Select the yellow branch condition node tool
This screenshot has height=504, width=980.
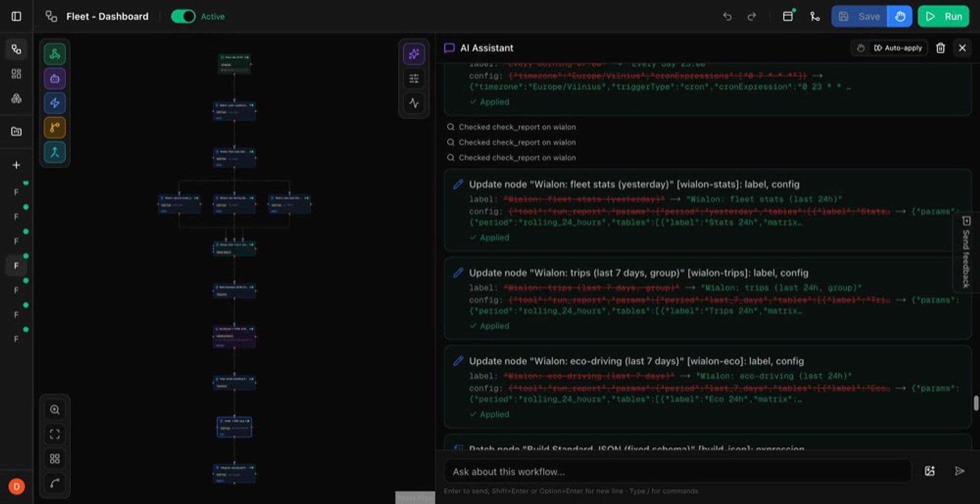click(55, 127)
